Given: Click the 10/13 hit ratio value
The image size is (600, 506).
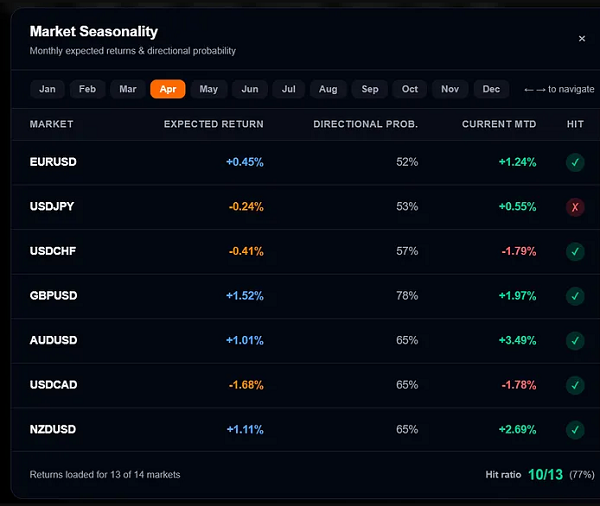Looking at the screenshot, I should pos(545,475).
